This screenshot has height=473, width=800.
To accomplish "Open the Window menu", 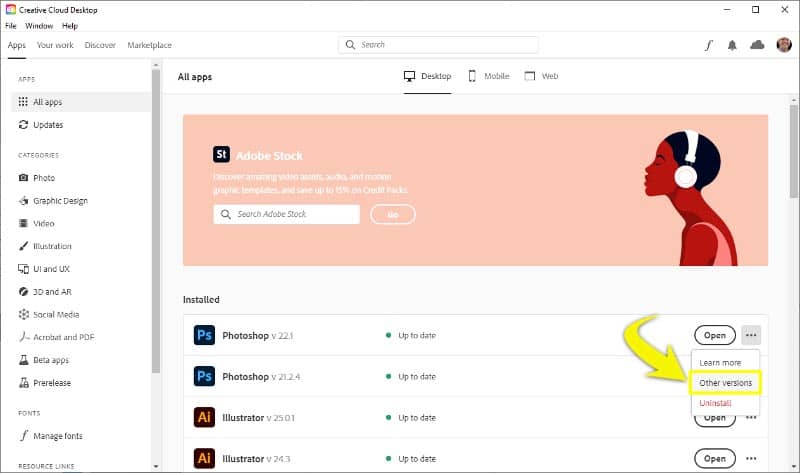I will point(39,26).
